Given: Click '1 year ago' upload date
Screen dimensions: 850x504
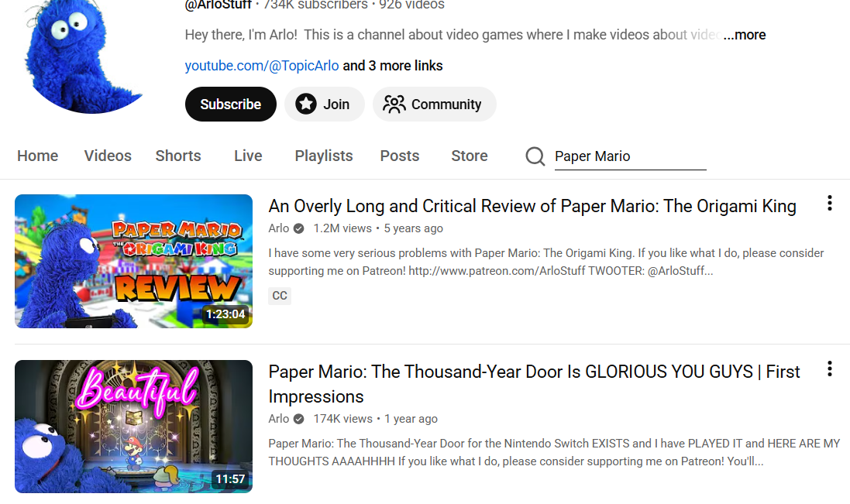Looking at the screenshot, I should [x=411, y=419].
